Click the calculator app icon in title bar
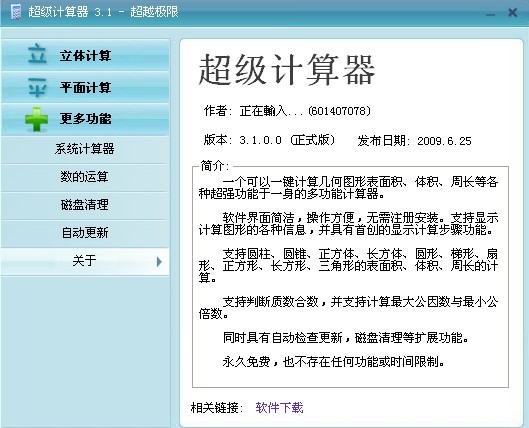 click(16, 12)
